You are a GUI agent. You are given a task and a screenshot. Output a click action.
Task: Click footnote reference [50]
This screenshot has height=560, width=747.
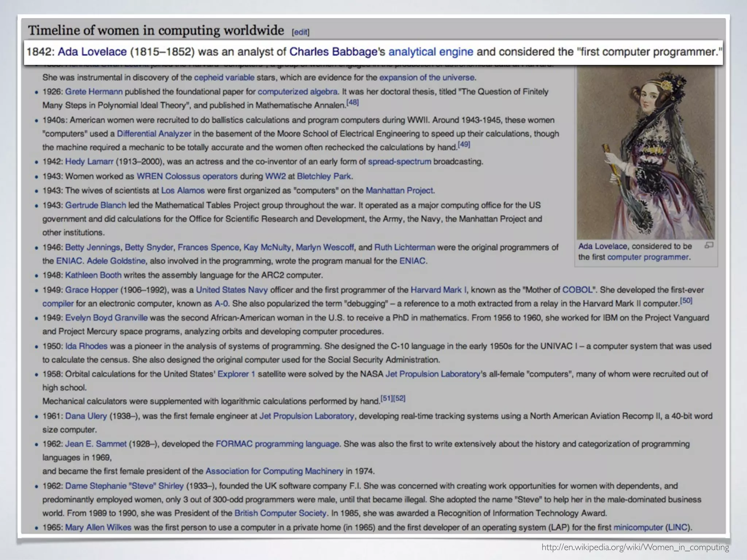[686, 301]
